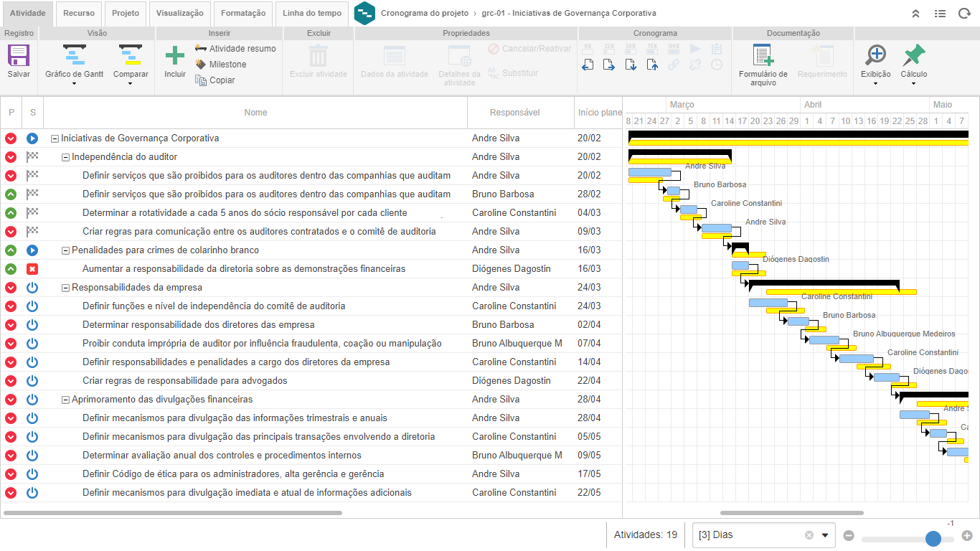The width and height of the screenshot is (980, 551).
Task: Collapse the Independência do auditor group
Action: (x=65, y=157)
